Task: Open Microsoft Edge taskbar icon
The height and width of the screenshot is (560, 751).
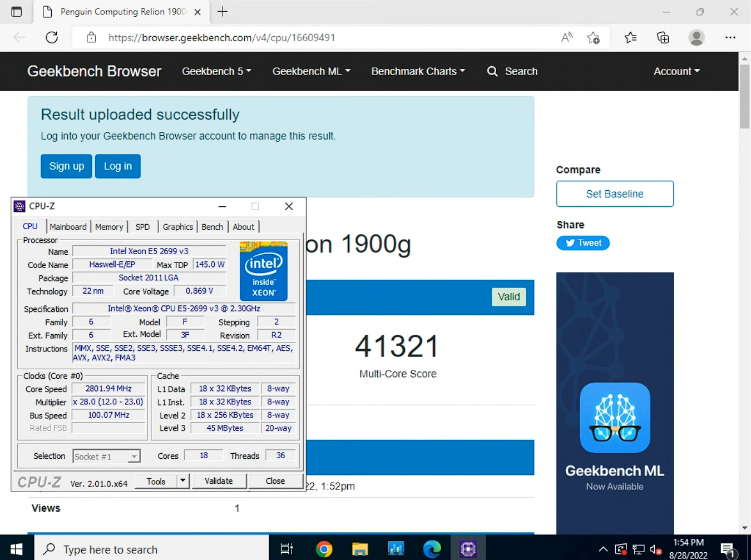Action: [432, 549]
